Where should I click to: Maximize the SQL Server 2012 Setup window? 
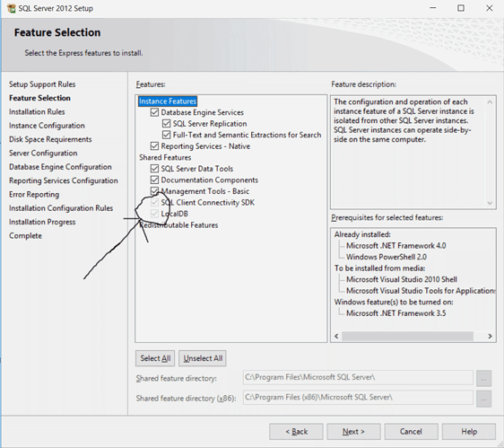[x=461, y=8]
